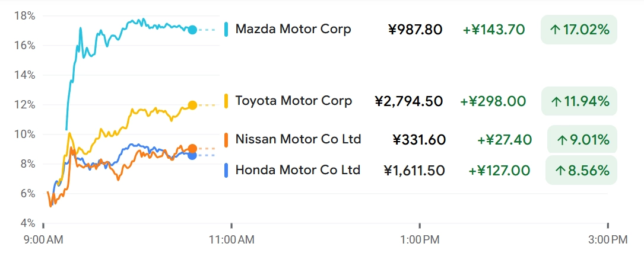Image resolution: width=644 pixels, height=253 pixels.
Task: Click Toyota price ¥2,794.50
Action: [x=409, y=101]
